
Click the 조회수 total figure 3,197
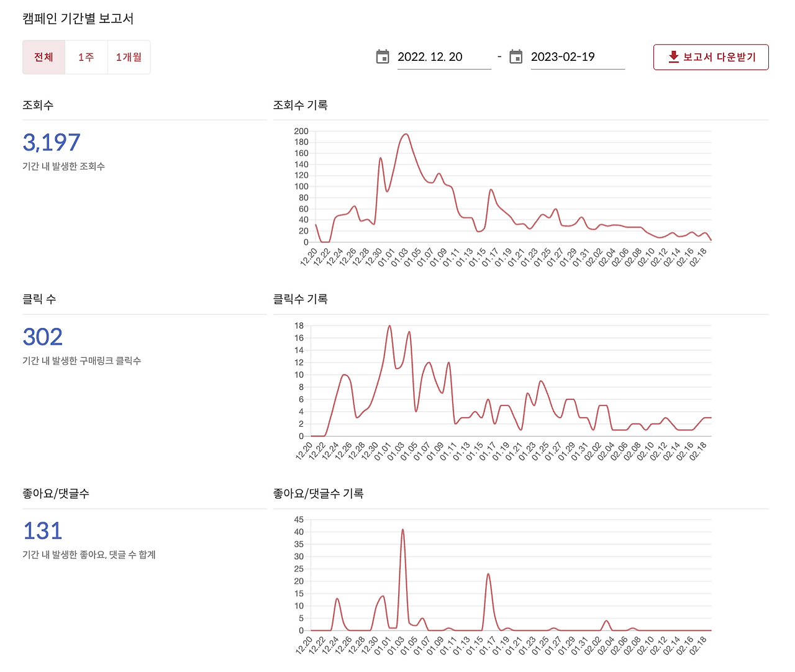[52, 142]
